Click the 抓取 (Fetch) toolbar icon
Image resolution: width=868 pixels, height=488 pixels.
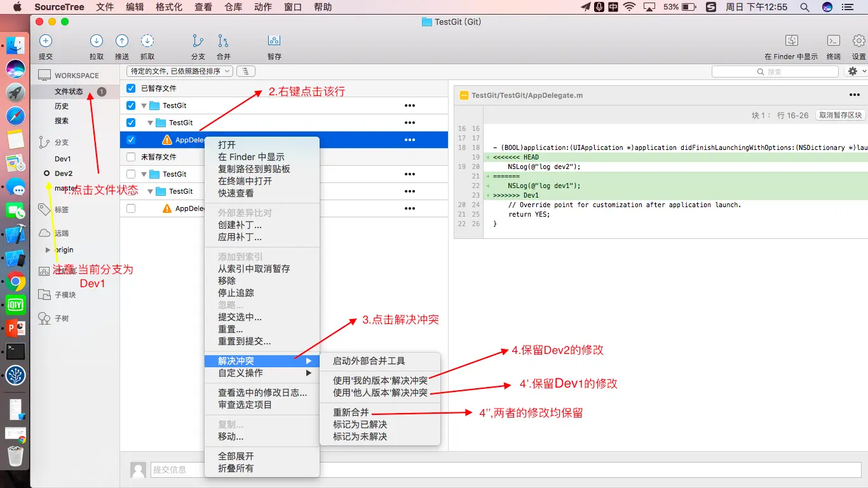(147, 41)
